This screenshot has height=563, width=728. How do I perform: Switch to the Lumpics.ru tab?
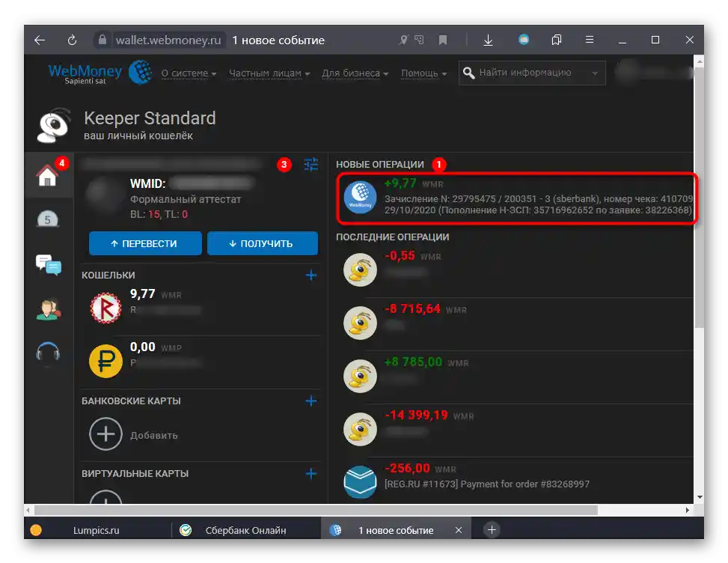(97, 530)
